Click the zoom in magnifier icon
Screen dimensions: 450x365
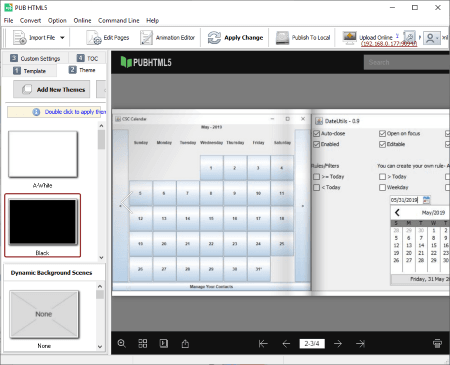[122, 343]
